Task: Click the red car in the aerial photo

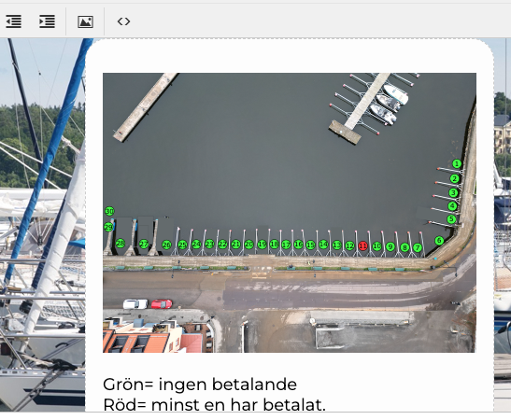Action: coord(162,304)
